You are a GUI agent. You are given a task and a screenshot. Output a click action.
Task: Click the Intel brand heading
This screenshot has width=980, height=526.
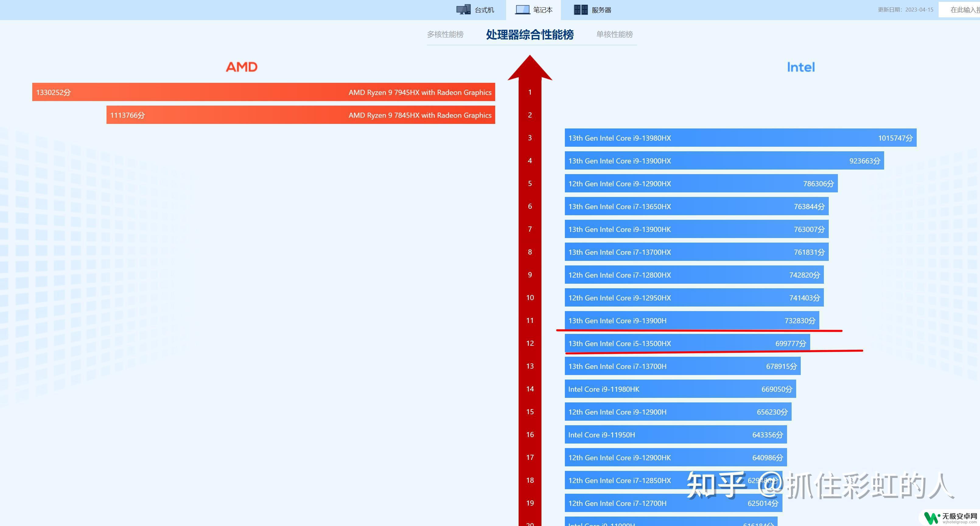[x=801, y=67]
